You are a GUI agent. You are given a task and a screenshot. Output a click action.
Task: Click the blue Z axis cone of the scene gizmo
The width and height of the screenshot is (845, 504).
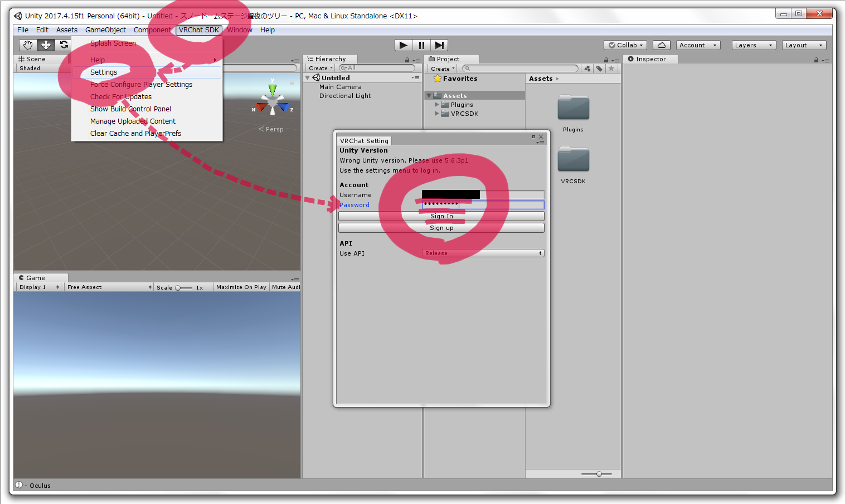point(284,106)
